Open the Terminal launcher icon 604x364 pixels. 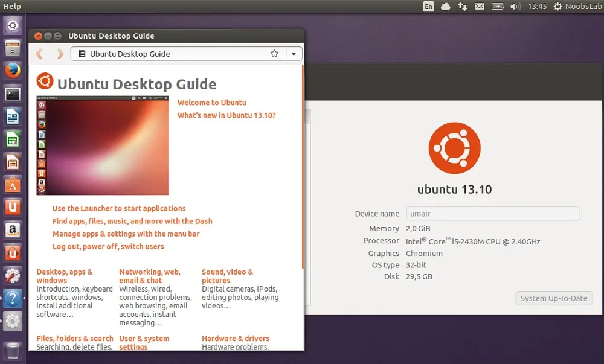pyautogui.click(x=12, y=94)
